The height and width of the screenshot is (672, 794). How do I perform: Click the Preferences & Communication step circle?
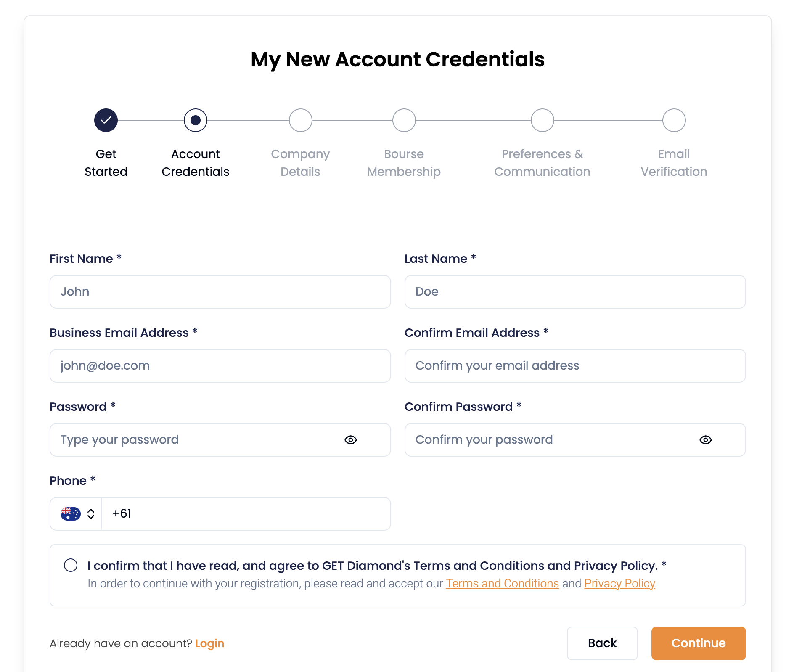(543, 120)
